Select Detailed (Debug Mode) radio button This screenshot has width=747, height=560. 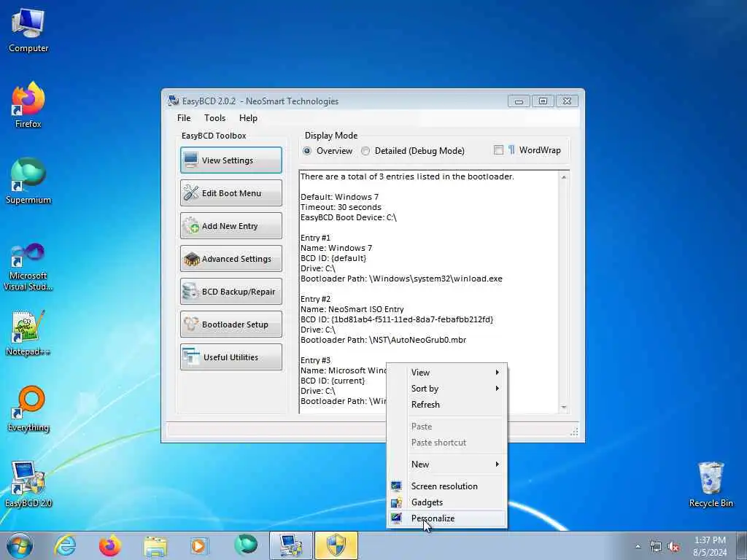(365, 151)
